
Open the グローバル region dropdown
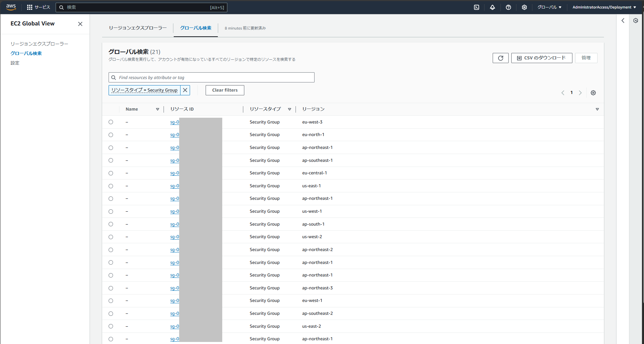549,7
